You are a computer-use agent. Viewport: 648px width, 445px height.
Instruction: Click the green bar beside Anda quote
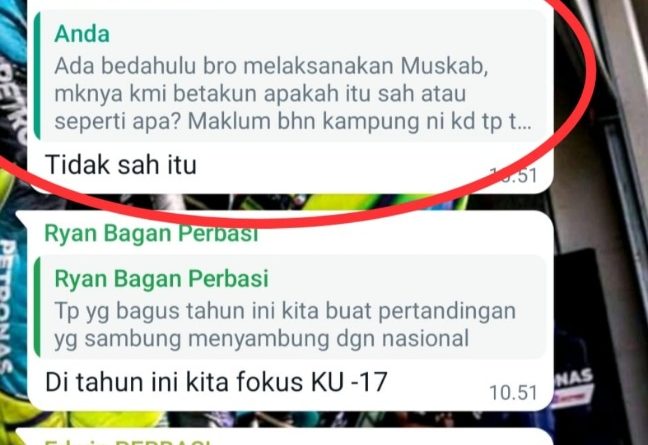[x=37, y=76]
